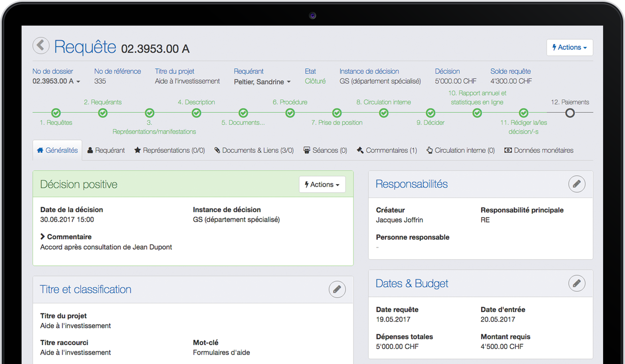This screenshot has width=625, height=364.
Task: Click the Responsabilité principale value RE
Action: pyautogui.click(x=485, y=220)
